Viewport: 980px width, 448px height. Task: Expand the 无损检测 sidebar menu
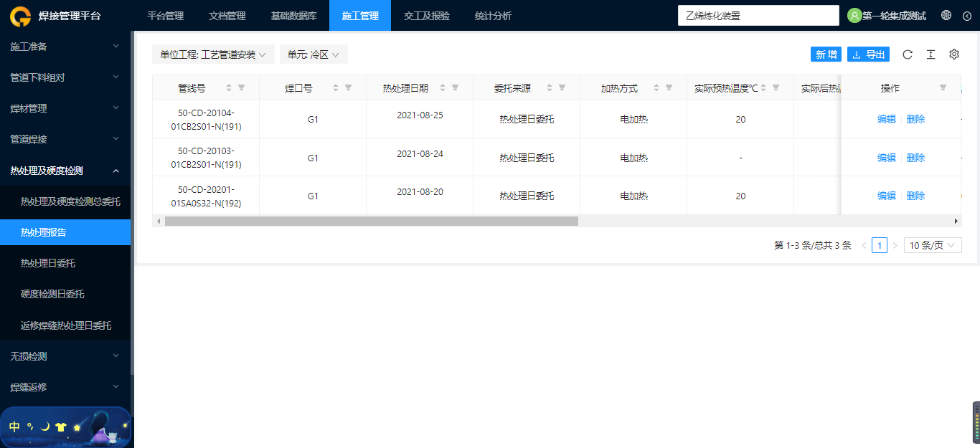coord(65,356)
